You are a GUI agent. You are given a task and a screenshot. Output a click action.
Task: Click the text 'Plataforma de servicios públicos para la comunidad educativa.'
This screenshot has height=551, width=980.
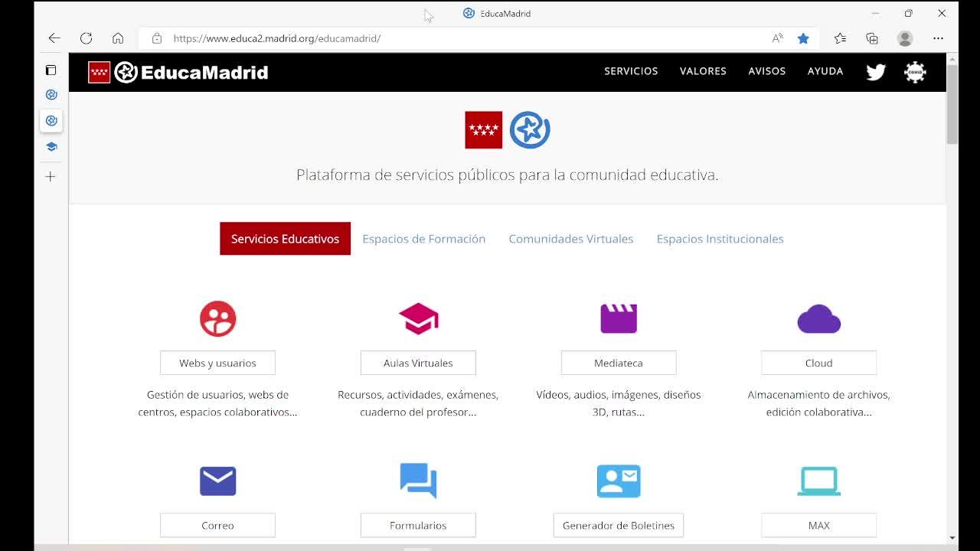click(508, 174)
